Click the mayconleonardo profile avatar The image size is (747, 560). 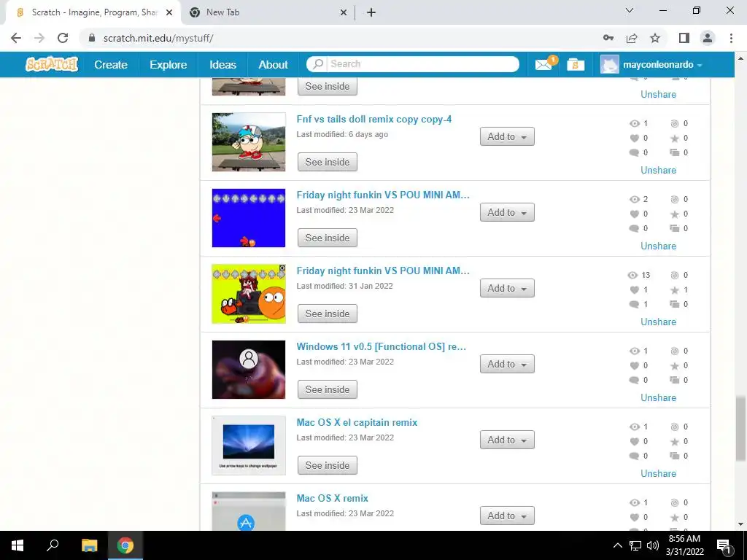609,65
